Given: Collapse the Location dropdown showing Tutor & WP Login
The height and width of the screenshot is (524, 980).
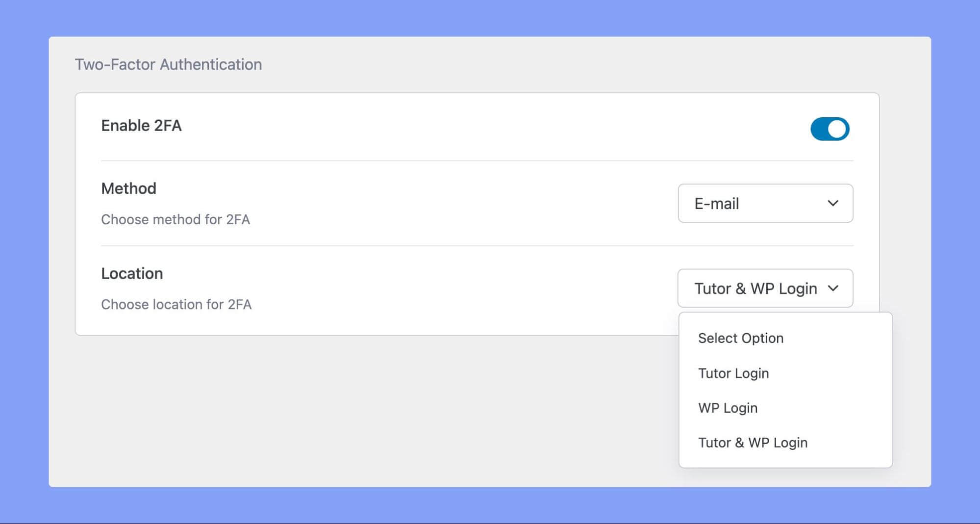Looking at the screenshot, I should (x=765, y=288).
